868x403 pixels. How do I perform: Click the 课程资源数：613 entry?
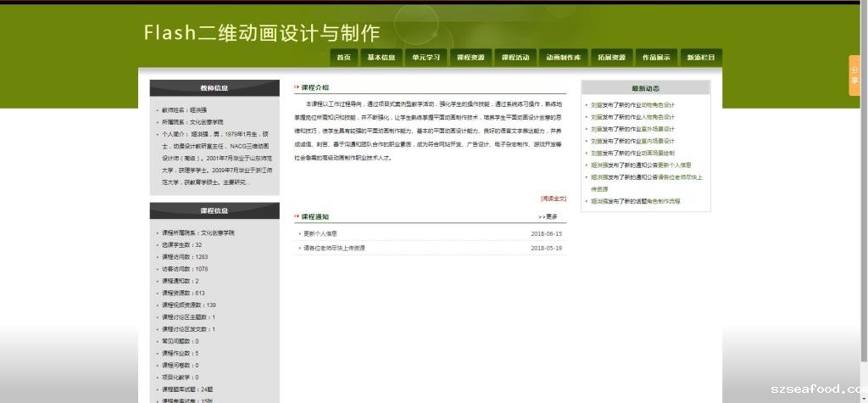[183, 294]
